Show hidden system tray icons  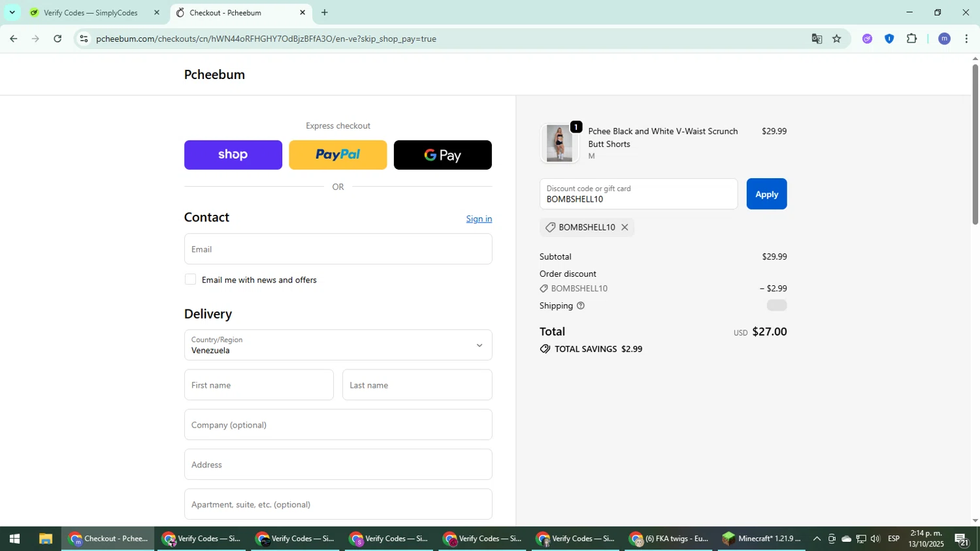tap(817, 539)
